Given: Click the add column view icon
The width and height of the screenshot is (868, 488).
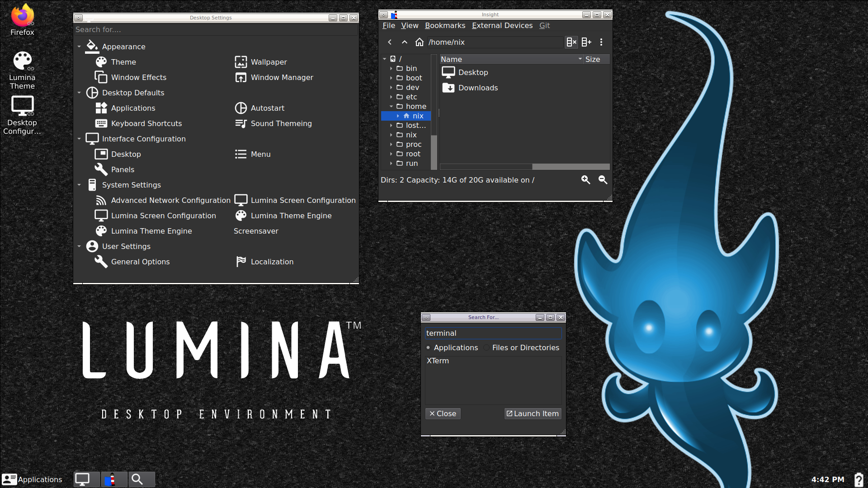Looking at the screenshot, I should click(x=586, y=42).
